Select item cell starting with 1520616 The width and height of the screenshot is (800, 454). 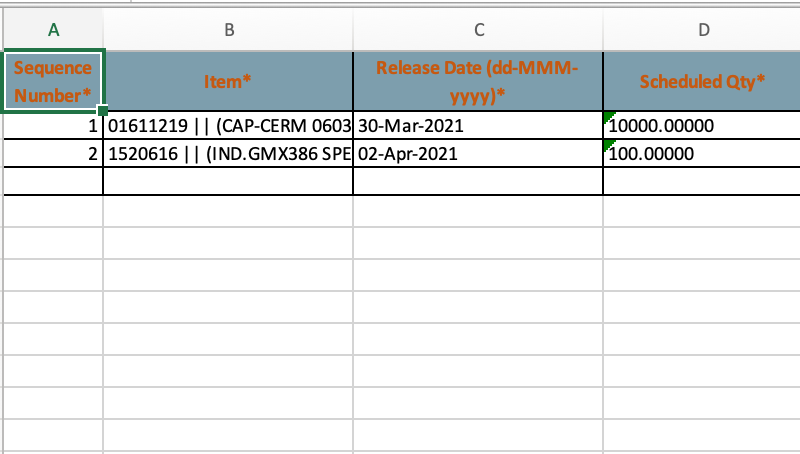point(229,154)
